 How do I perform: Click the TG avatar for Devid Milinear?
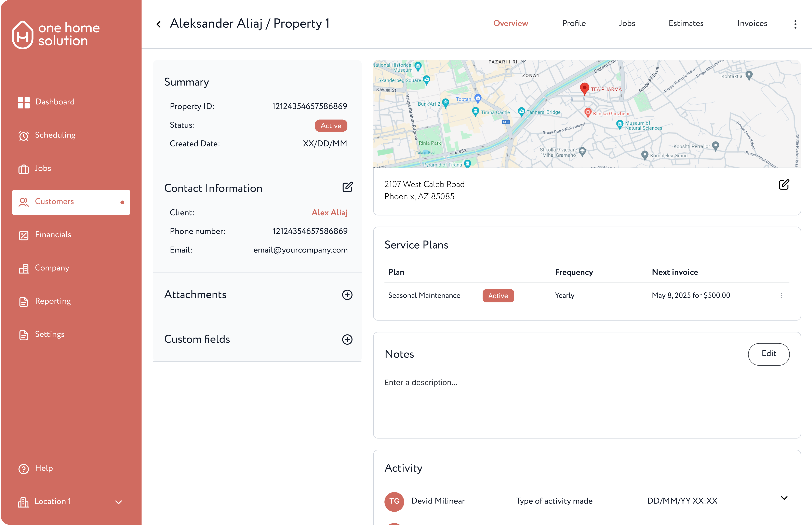pos(394,501)
